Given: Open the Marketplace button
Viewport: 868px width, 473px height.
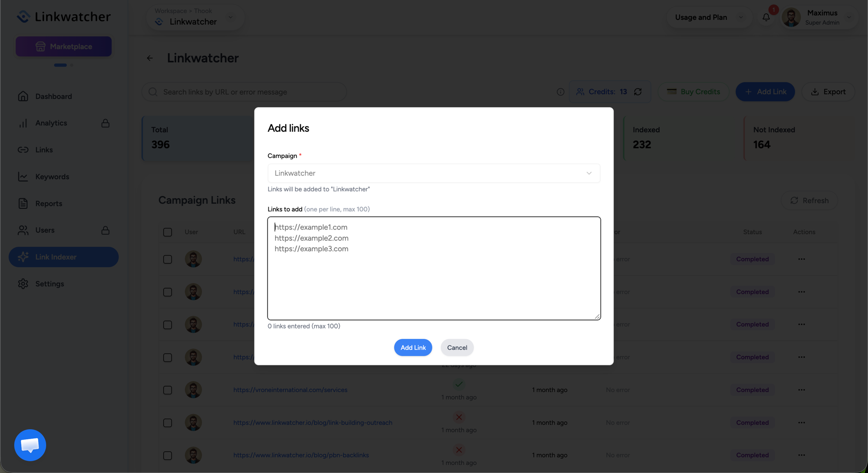Looking at the screenshot, I should pos(63,46).
